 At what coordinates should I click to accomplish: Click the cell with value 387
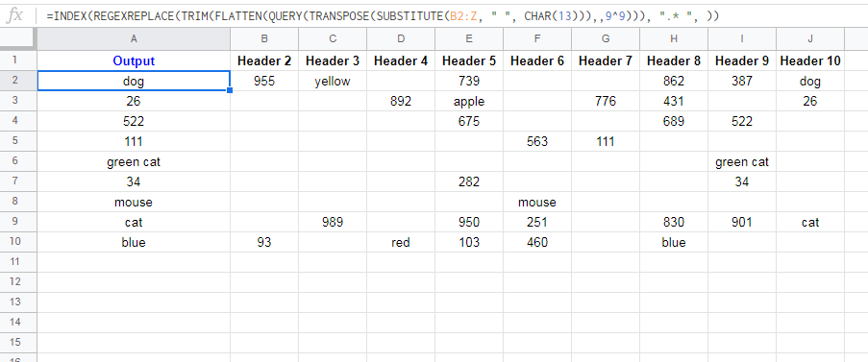pyautogui.click(x=742, y=82)
